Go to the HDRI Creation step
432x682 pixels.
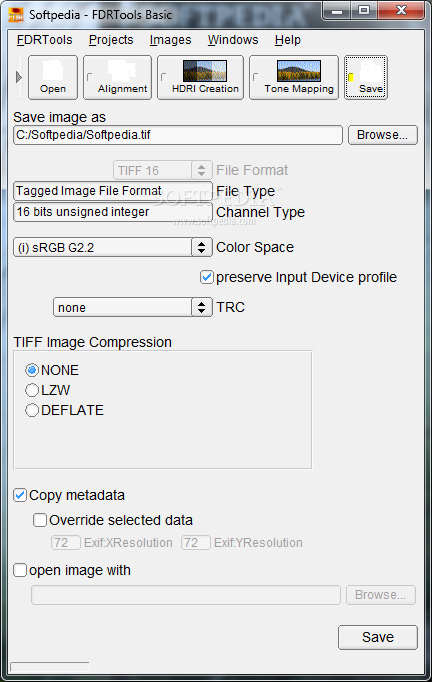point(200,77)
